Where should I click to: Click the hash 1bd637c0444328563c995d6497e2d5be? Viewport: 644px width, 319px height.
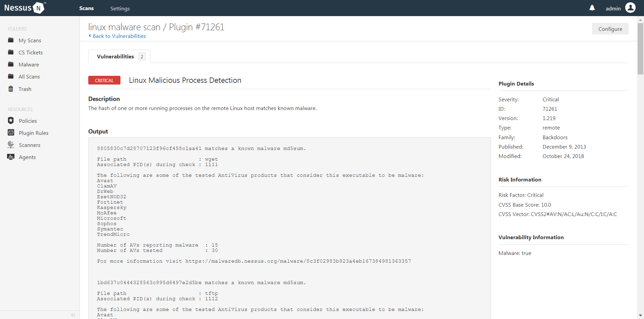pyautogui.click(x=149, y=282)
